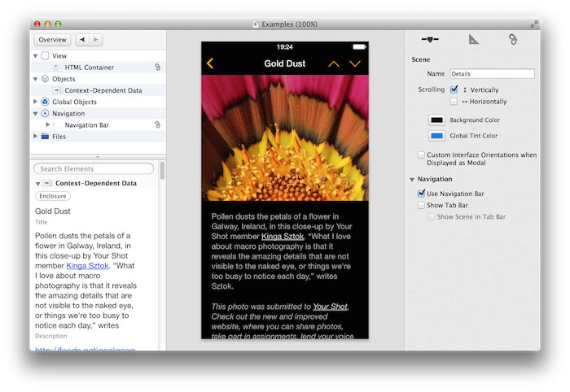Click the up arrow in navigation bar
The width and height of the screenshot is (570, 392).
(x=334, y=63)
